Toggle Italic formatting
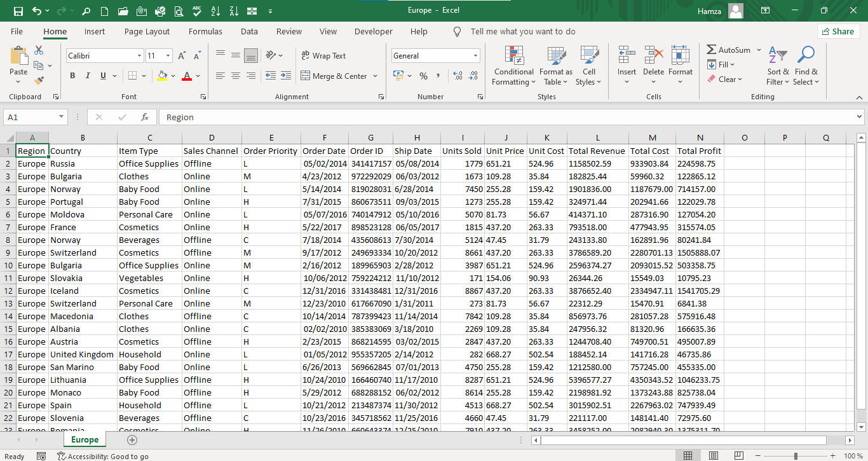The width and height of the screenshot is (868, 461). [88, 76]
